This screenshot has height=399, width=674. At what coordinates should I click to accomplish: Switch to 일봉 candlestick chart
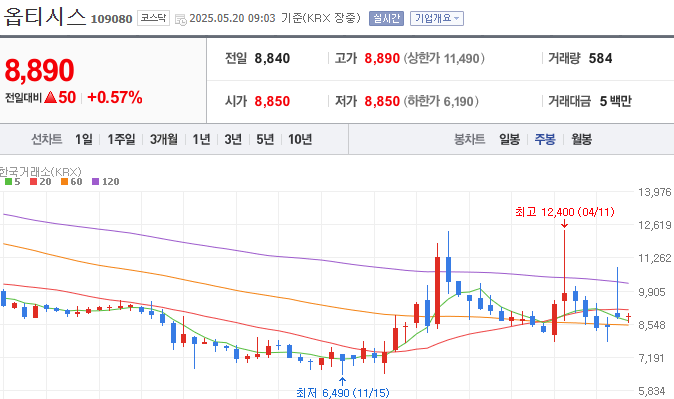coord(509,139)
